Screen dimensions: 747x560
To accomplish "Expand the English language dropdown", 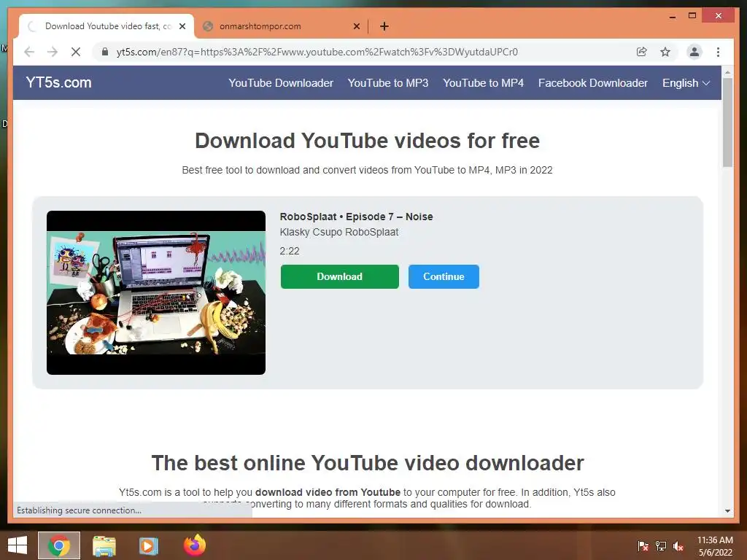I will pyautogui.click(x=686, y=83).
